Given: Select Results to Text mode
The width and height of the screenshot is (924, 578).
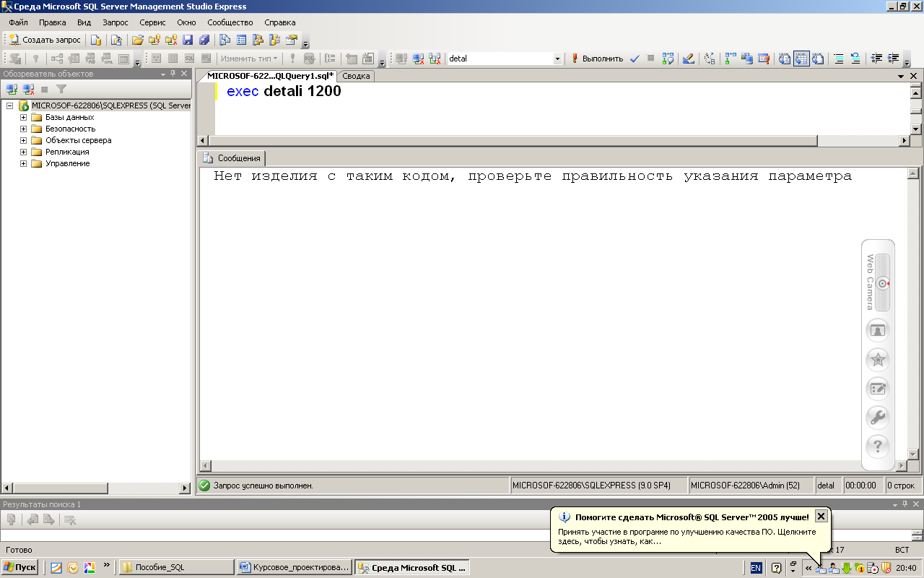Looking at the screenshot, I should [784, 59].
